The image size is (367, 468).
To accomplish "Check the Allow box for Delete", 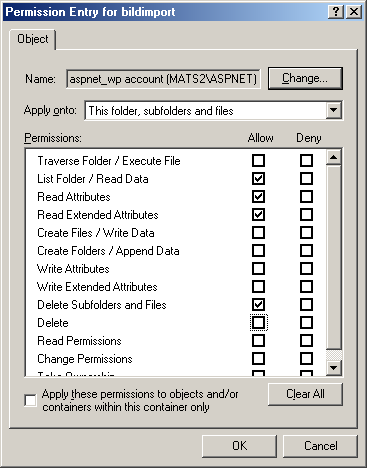I will click(x=258, y=322).
